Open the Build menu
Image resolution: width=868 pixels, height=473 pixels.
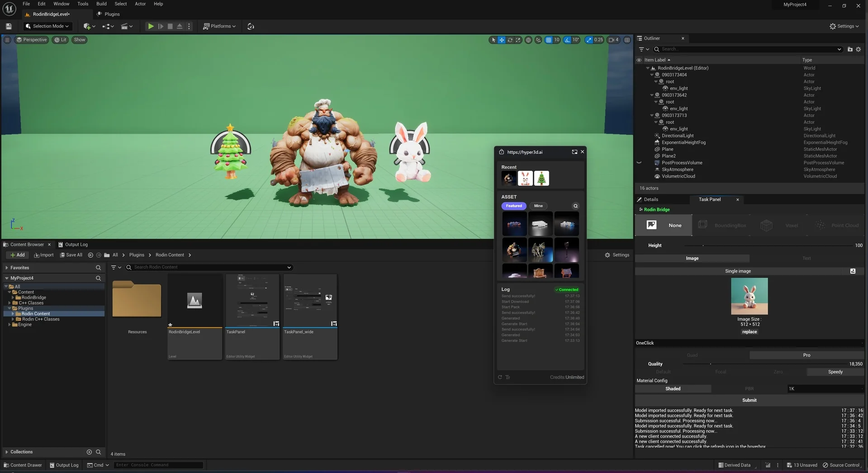pyautogui.click(x=101, y=4)
